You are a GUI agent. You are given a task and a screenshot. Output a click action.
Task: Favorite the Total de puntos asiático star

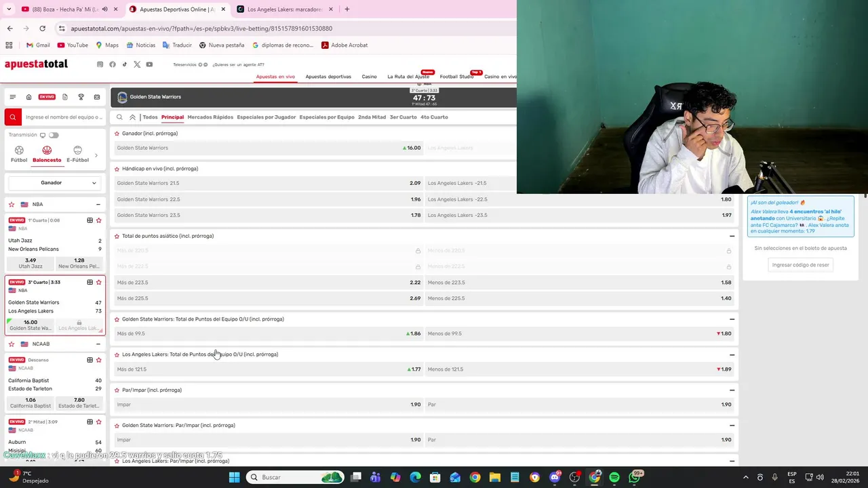tap(117, 236)
